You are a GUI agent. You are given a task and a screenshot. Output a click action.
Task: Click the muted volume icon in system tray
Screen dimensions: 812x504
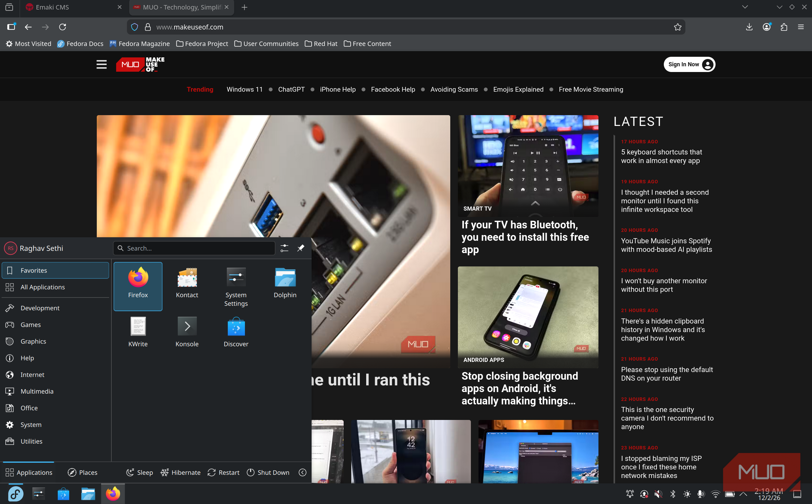(658, 494)
